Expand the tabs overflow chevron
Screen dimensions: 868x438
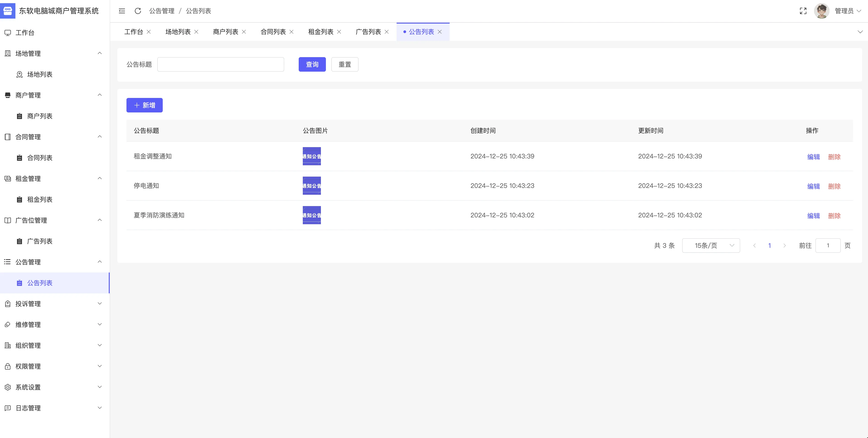(860, 32)
